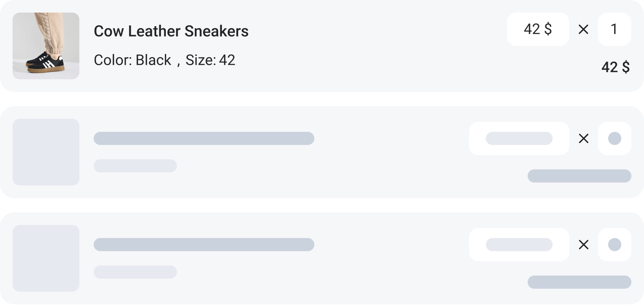Click the short subtitle placeholder in the middle card
Screen dimensions: 644x305
point(135,166)
